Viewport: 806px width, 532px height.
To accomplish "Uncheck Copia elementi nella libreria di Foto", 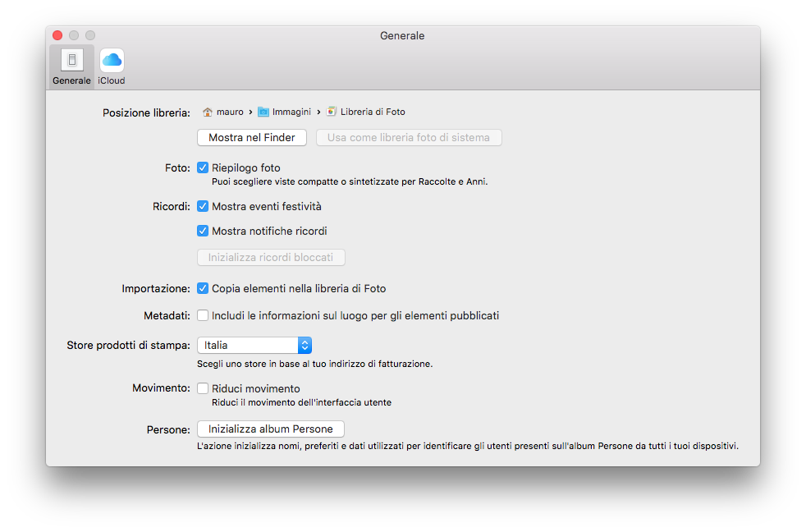I will pos(203,288).
